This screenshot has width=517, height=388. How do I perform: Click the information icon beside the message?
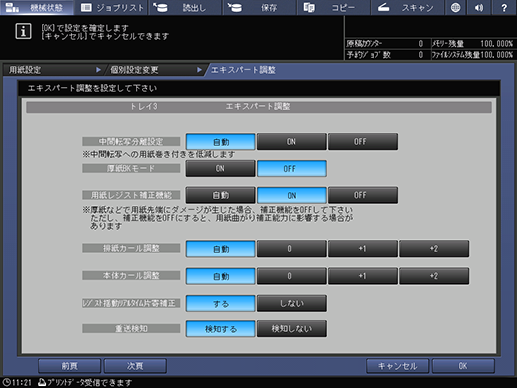coord(23,31)
